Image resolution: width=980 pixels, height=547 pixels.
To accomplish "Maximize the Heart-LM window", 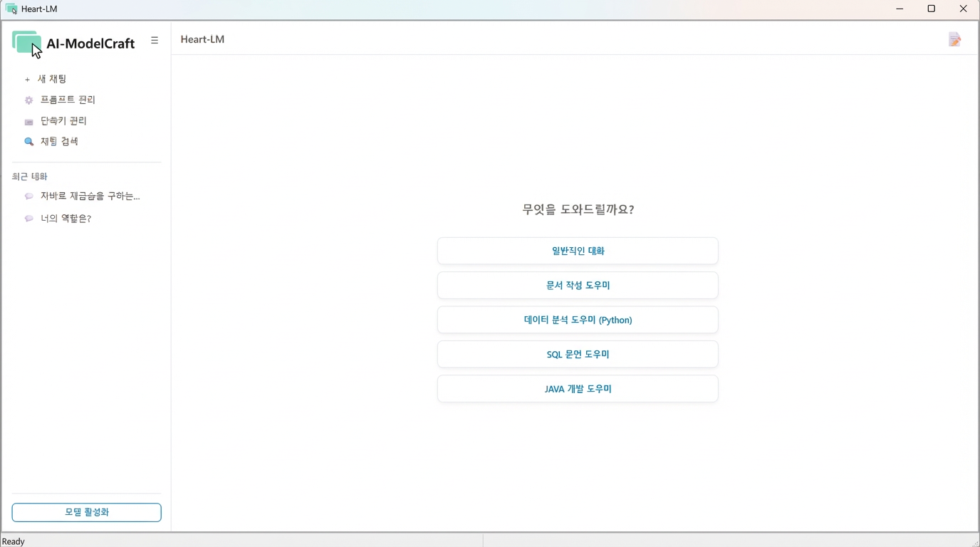I will (931, 9).
